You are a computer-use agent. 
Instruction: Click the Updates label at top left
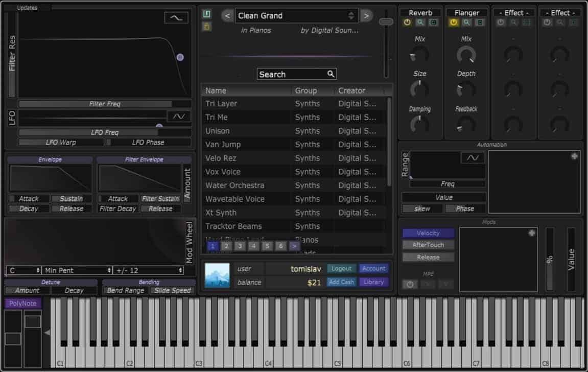[27, 8]
